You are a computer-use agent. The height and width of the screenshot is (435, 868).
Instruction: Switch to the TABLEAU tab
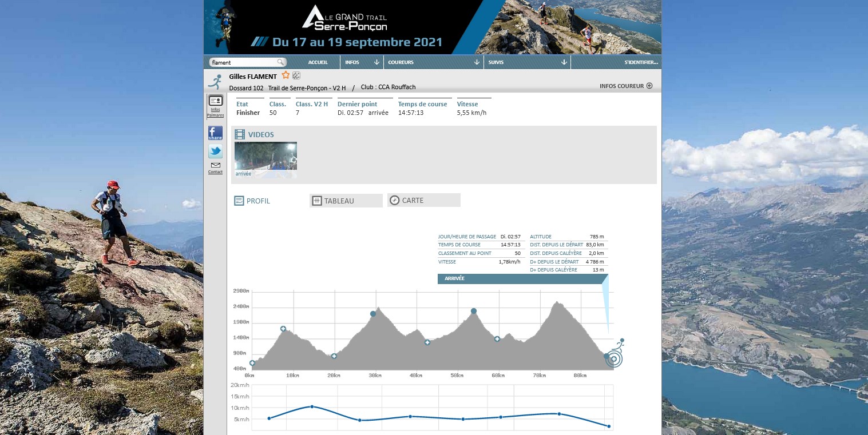346,201
